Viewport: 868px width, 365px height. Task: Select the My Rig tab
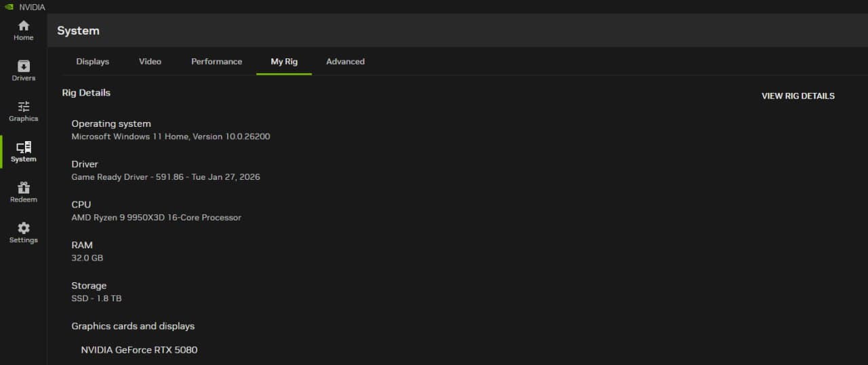(284, 61)
